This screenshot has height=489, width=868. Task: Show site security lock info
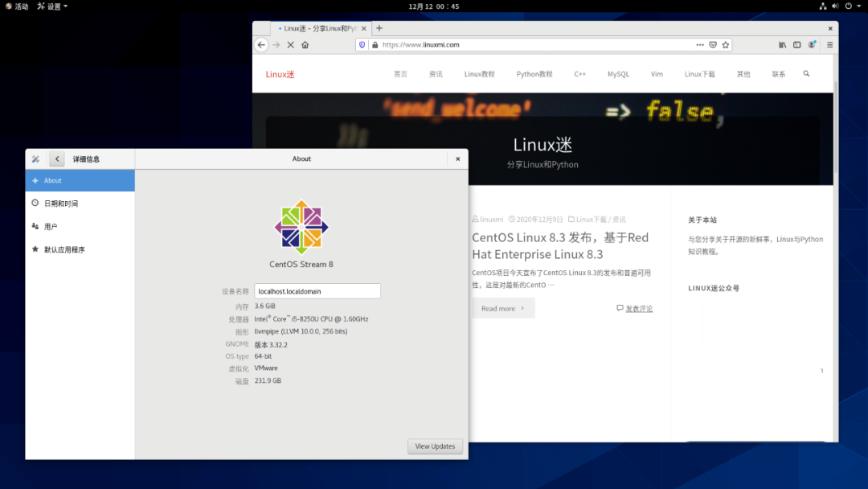(375, 45)
